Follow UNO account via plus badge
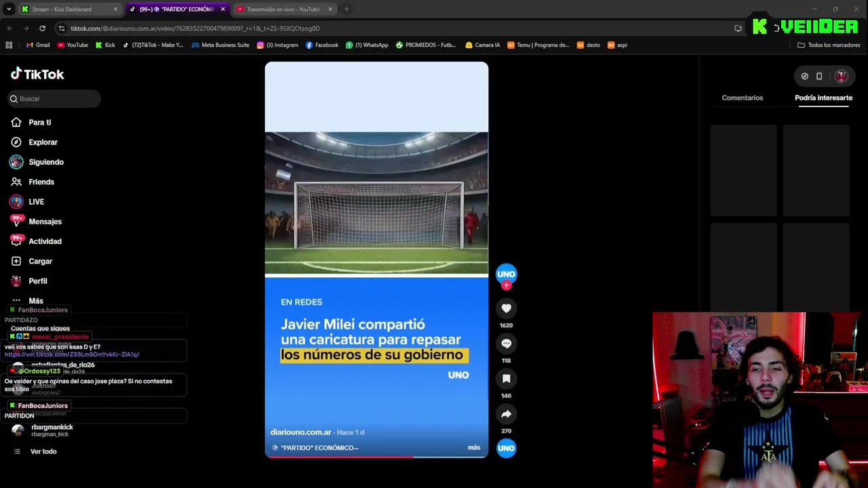Viewport: 868px width, 488px height. point(506,285)
